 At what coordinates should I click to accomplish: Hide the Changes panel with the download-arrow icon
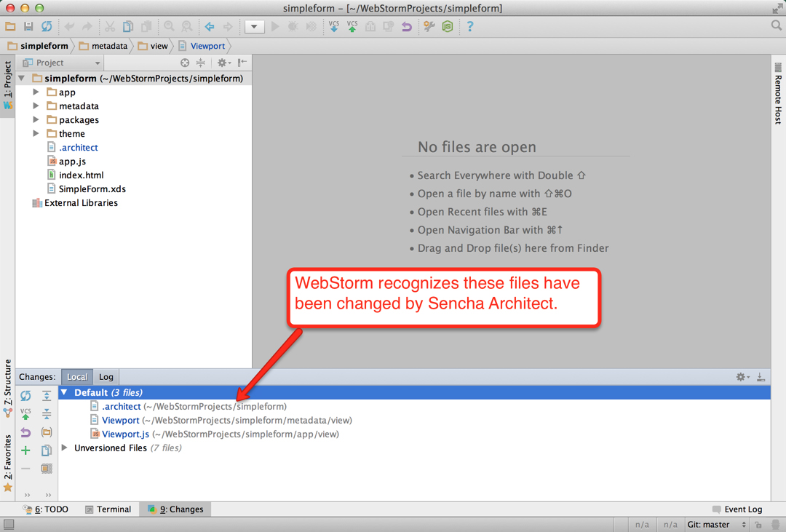click(x=761, y=377)
